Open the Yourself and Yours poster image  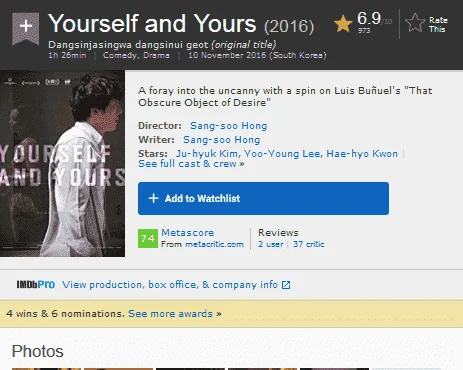coord(62,163)
